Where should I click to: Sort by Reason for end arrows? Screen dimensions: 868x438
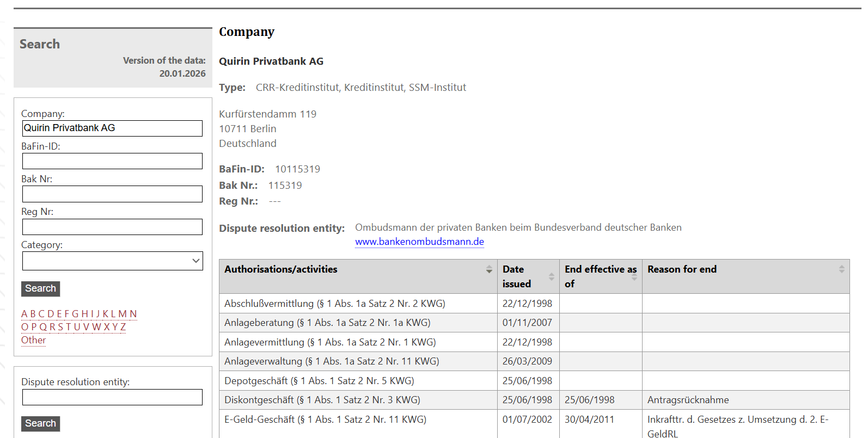point(841,269)
